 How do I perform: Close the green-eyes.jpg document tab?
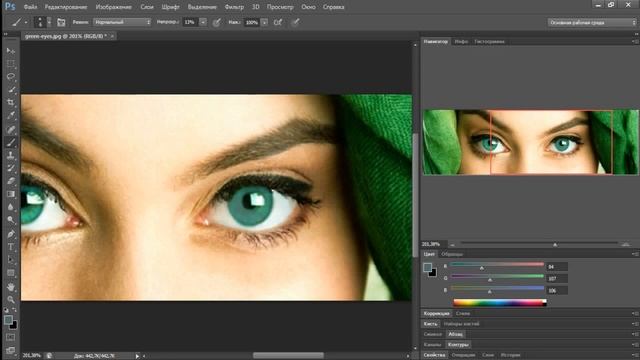coord(112,36)
